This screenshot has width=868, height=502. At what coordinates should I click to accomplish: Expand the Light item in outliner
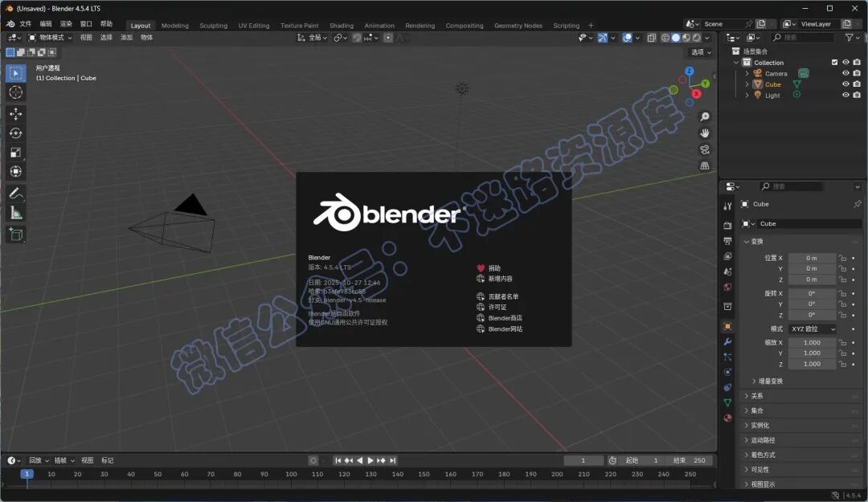pos(747,96)
